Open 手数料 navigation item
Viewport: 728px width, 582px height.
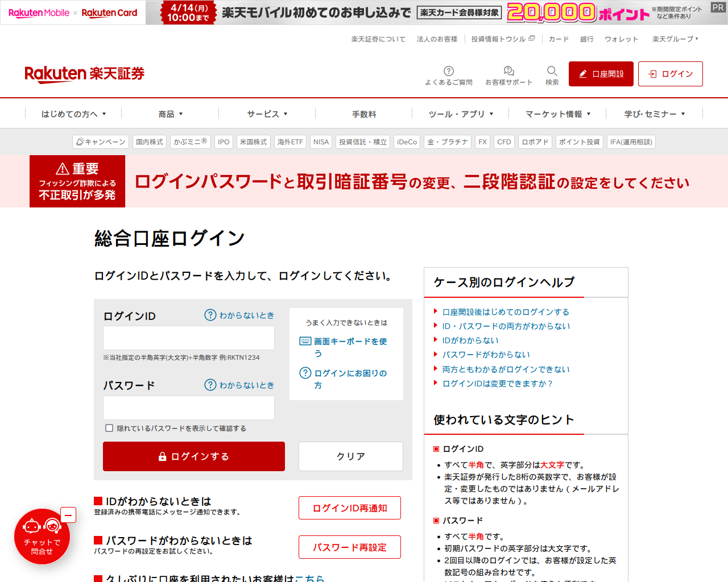pos(364,114)
